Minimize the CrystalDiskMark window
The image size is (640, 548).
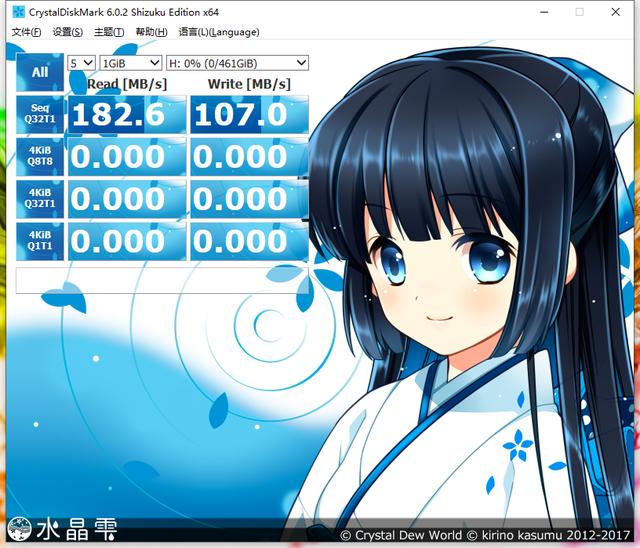[544, 12]
